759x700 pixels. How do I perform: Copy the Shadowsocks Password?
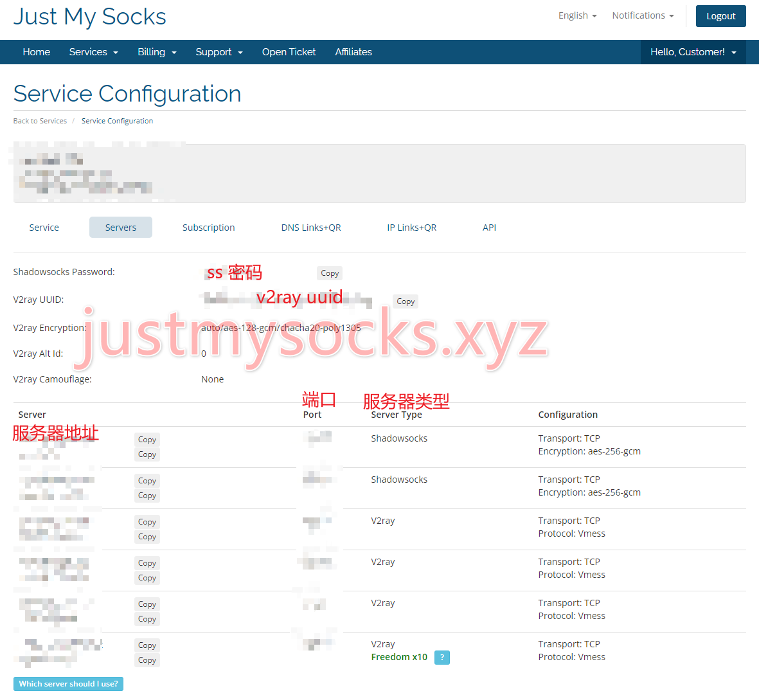point(330,273)
